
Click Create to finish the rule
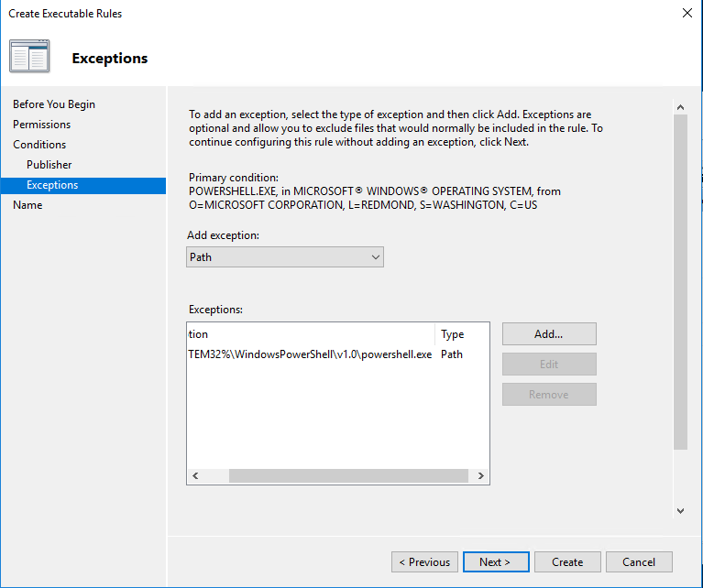(x=567, y=562)
